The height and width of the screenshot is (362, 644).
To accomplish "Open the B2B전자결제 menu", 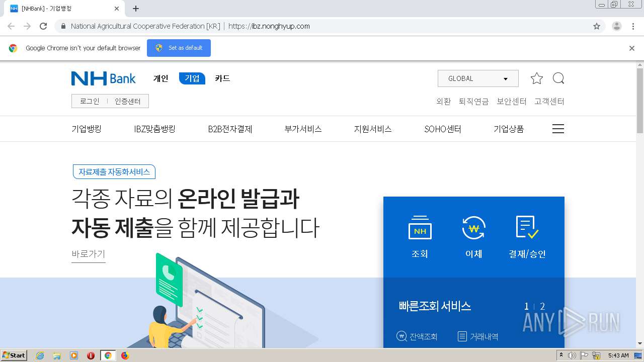I will (x=230, y=129).
